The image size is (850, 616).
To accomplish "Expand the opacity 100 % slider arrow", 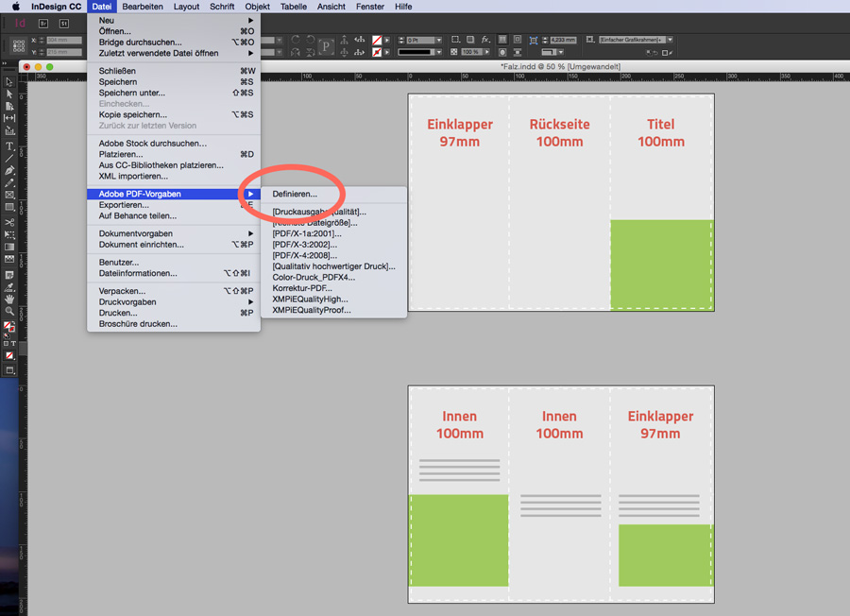I will [486, 52].
